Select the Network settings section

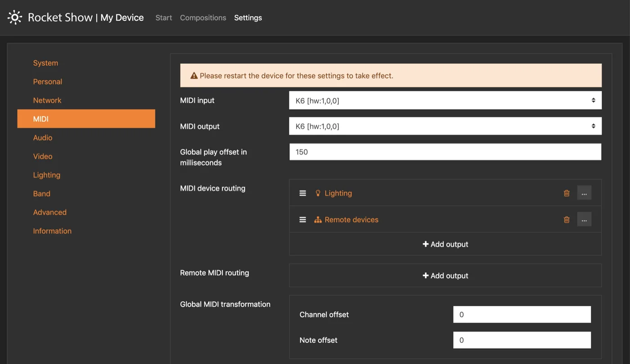pos(47,100)
